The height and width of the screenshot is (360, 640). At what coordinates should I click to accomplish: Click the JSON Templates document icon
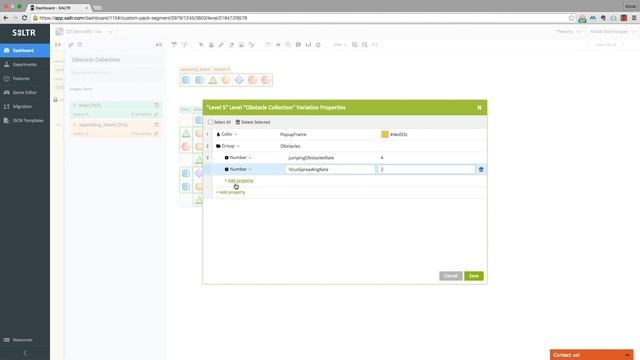7,120
